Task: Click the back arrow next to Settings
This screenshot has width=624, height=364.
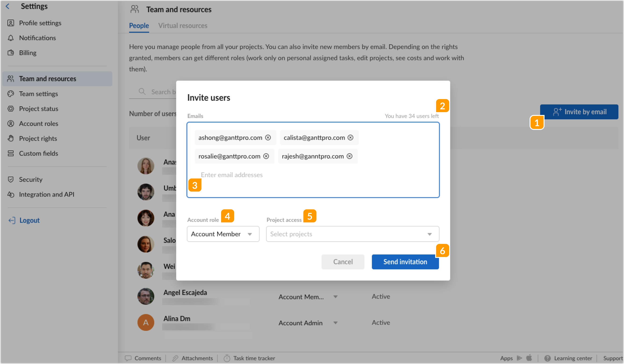Action: 8,6
